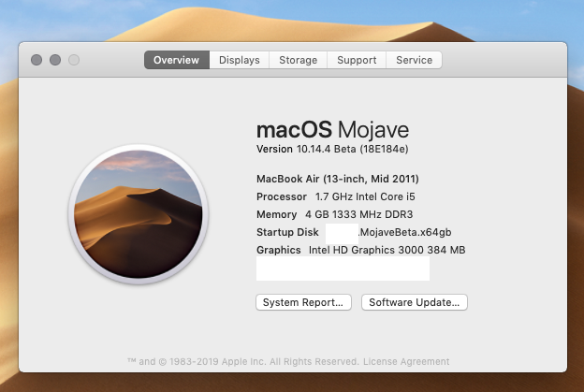Click the disabled zoom window button
The width and height of the screenshot is (584, 392).
coord(74,60)
